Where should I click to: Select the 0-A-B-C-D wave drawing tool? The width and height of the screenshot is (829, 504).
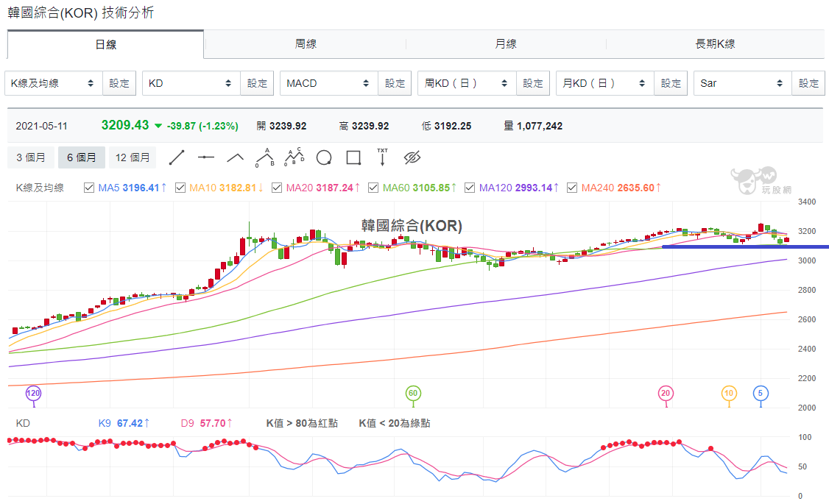(294, 157)
